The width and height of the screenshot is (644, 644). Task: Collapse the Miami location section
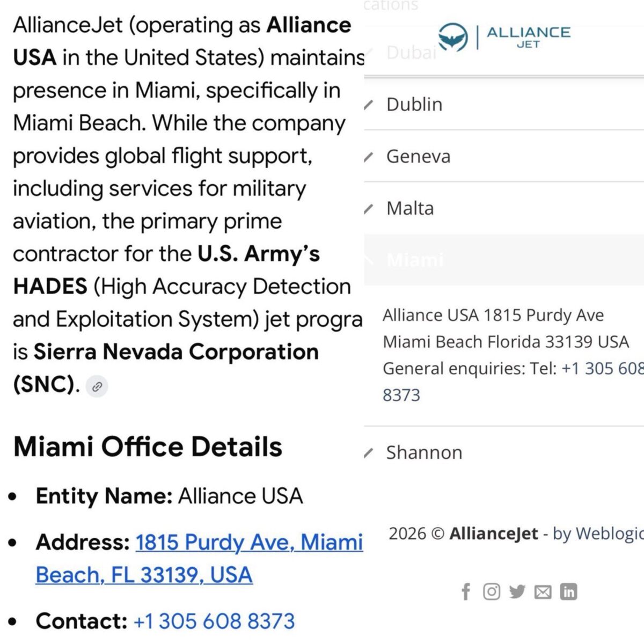(415, 260)
